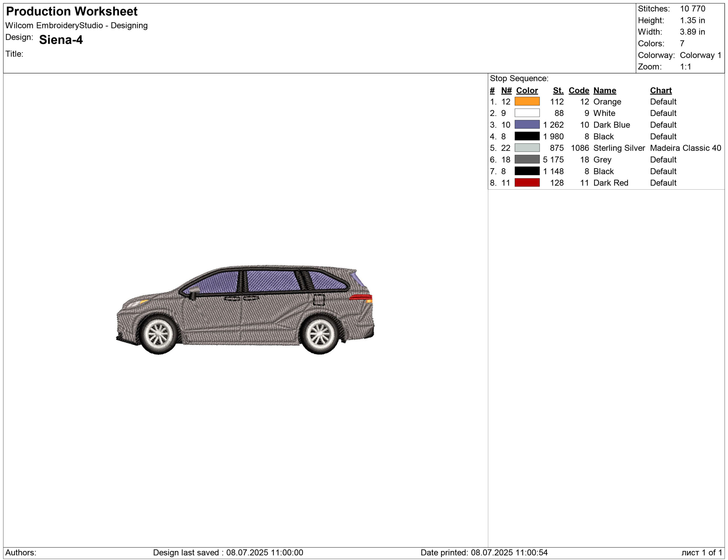This screenshot has width=728, height=560.
Task: Click the Production Worksheet heading
Action: coord(72,11)
